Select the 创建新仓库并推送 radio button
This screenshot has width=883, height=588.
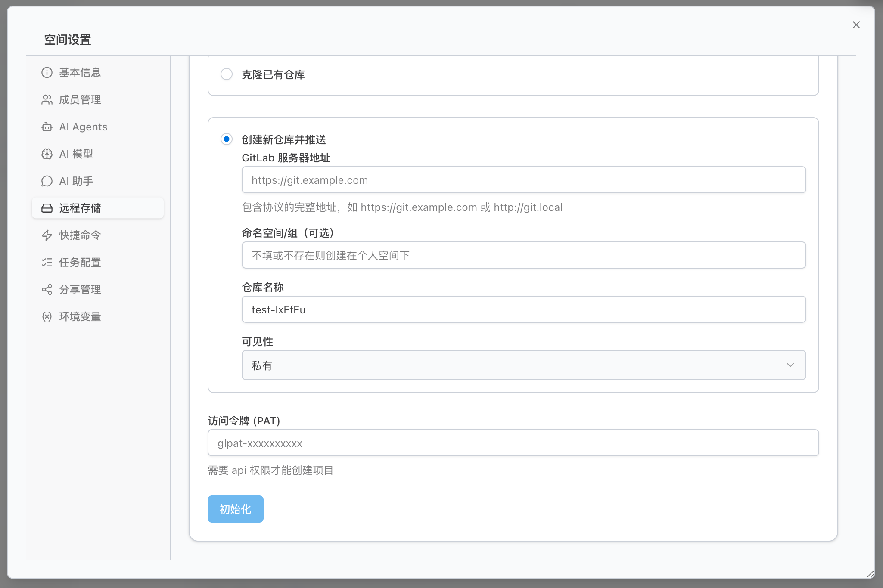click(x=227, y=139)
